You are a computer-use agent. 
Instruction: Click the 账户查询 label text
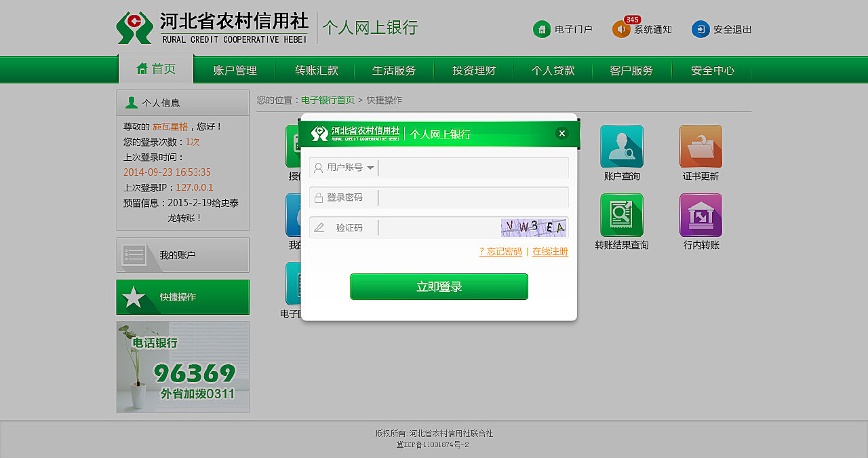point(622,176)
